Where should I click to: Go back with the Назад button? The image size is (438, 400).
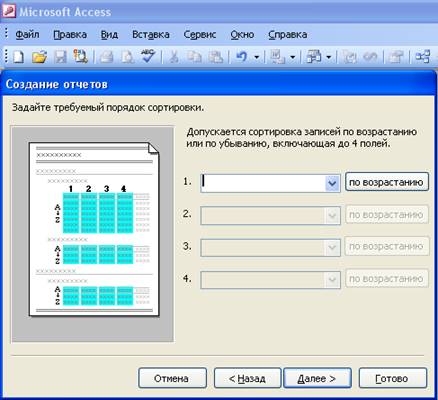pos(248,378)
